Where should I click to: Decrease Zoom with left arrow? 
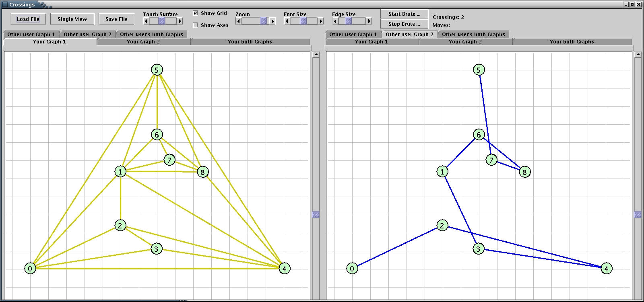pos(239,21)
